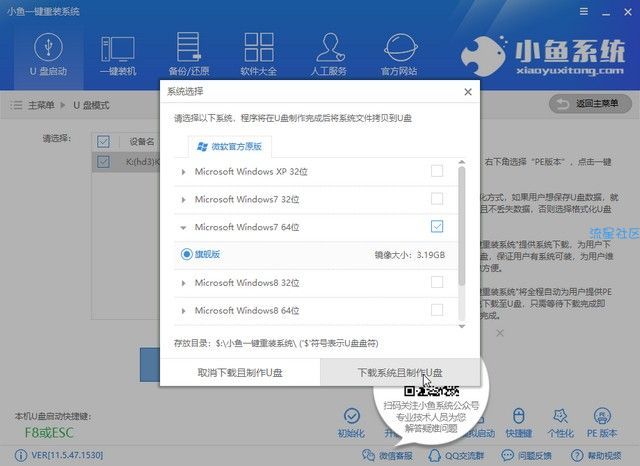Click U盘模式 in the breadcrumb
The image size is (640, 466).
point(91,105)
